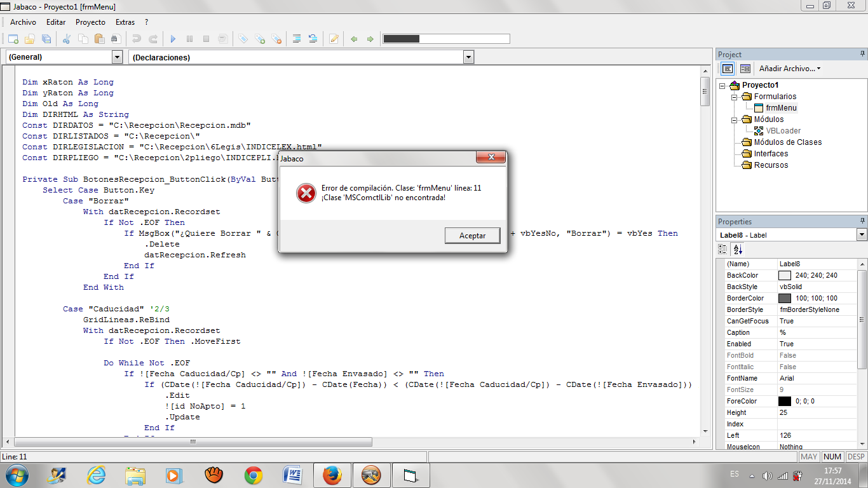Close the Jabaco error dialog

coord(491,158)
